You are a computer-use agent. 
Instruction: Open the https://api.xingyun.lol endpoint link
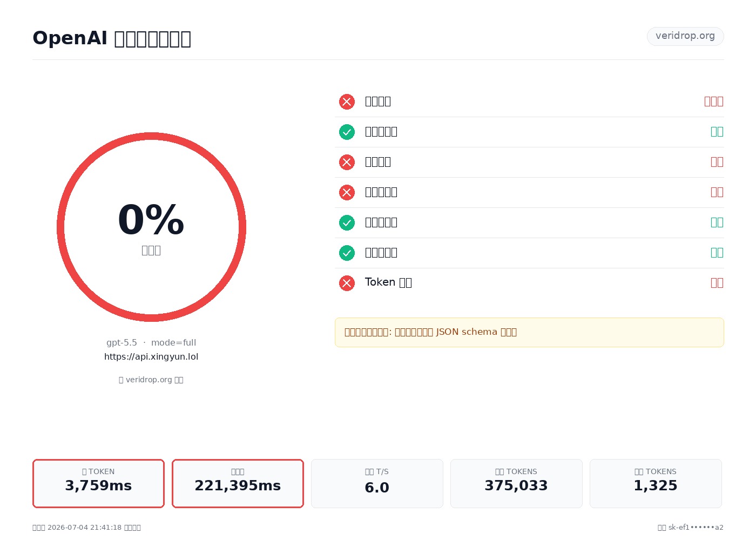[x=151, y=357]
